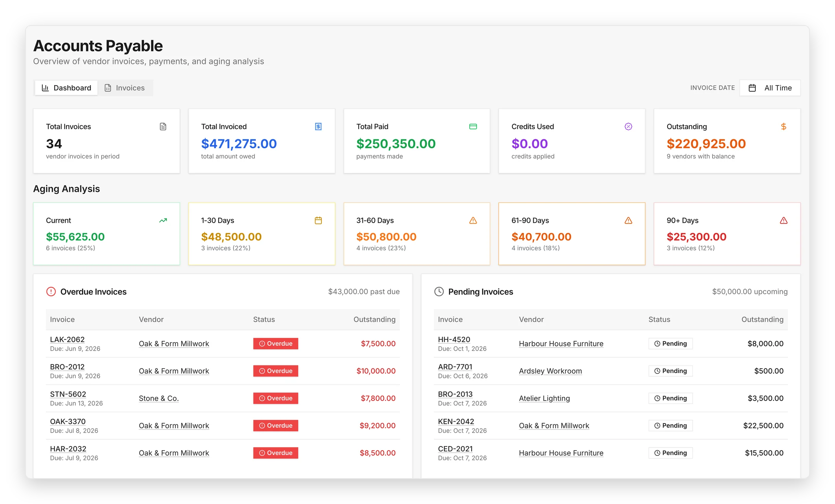Open invoice BRO-2012
The width and height of the screenshot is (835, 504).
pyautogui.click(x=67, y=367)
